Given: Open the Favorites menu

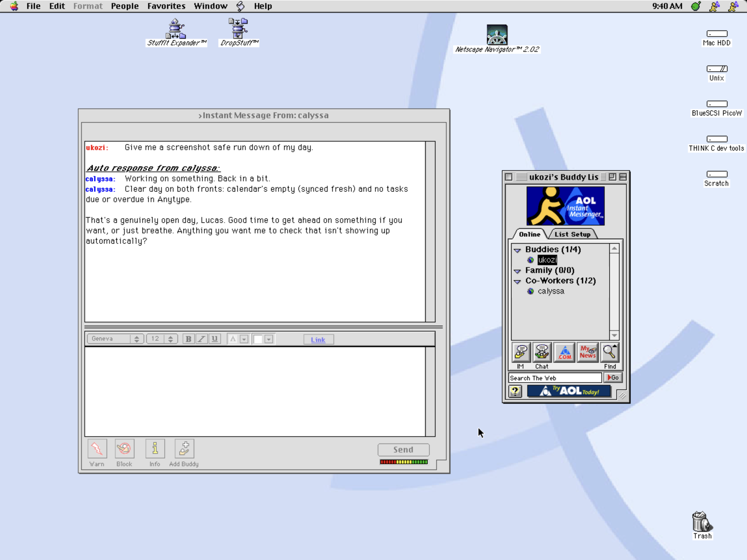Looking at the screenshot, I should coord(166,6).
